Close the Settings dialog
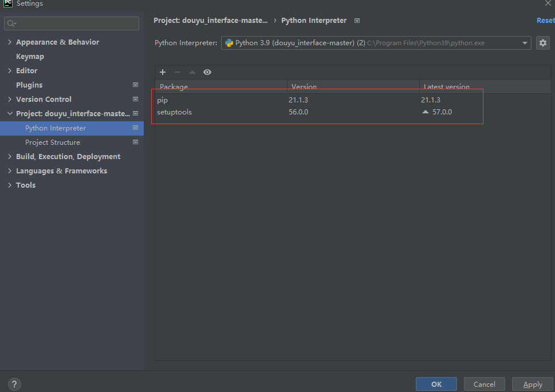 tap(548, 3)
